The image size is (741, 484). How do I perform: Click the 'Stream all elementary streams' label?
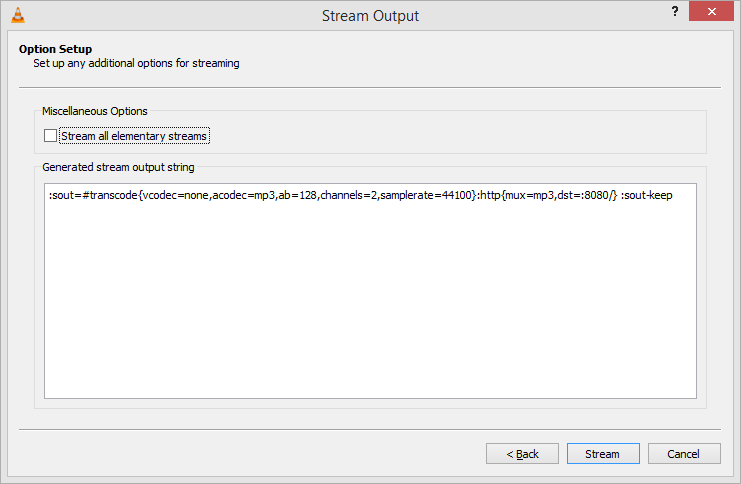pos(134,136)
